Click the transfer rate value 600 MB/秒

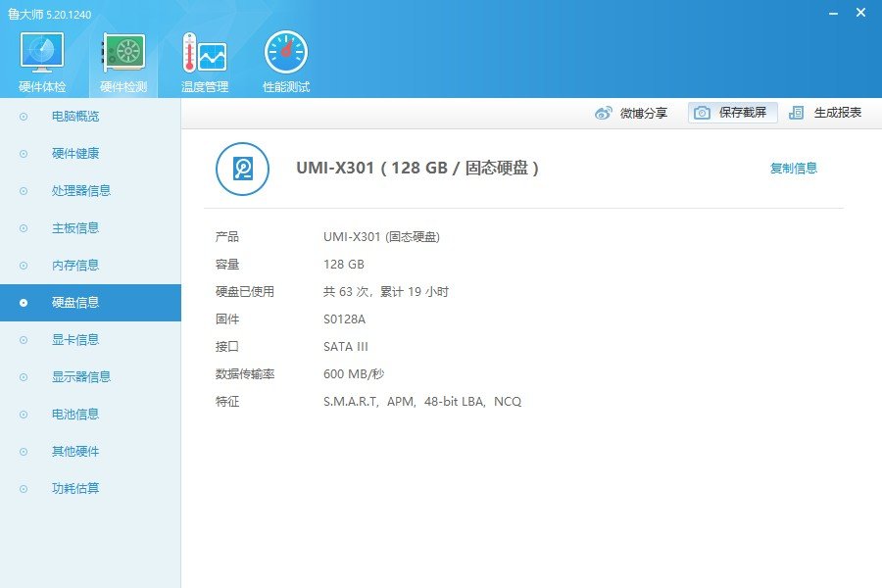coord(354,374)
